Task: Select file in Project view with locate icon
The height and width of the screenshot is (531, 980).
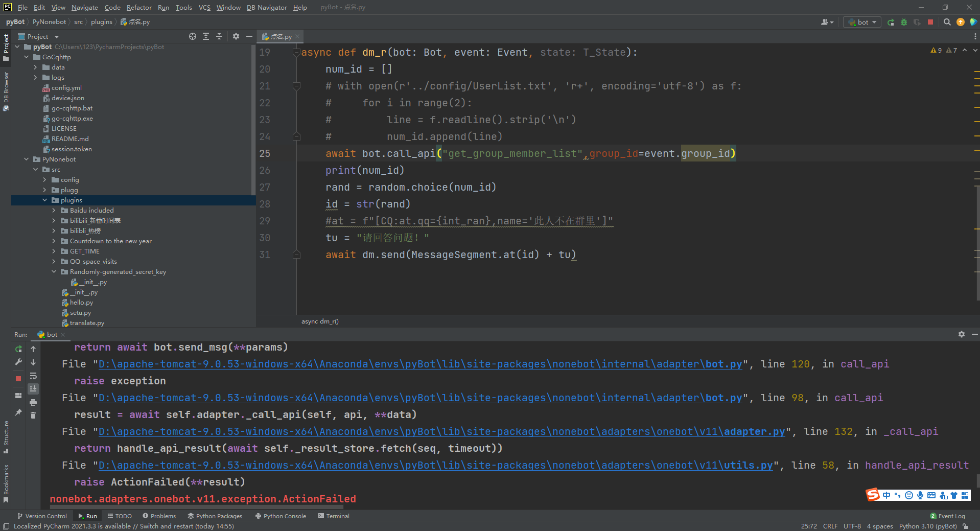Action: [x=193, y=36]
